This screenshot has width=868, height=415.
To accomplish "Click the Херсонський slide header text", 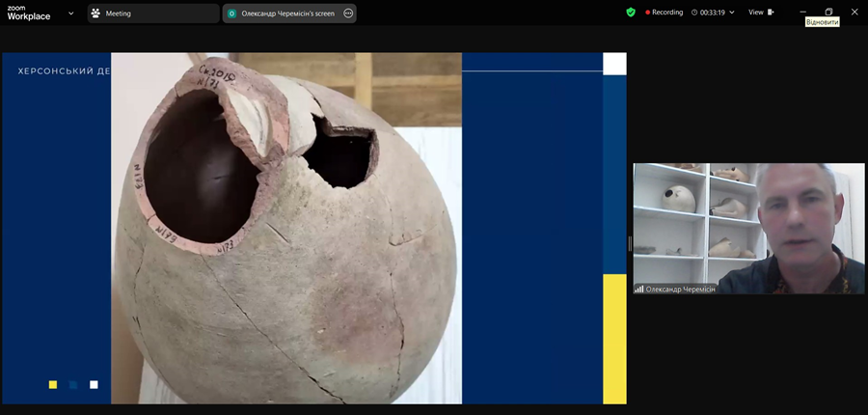I will [65, 71].
